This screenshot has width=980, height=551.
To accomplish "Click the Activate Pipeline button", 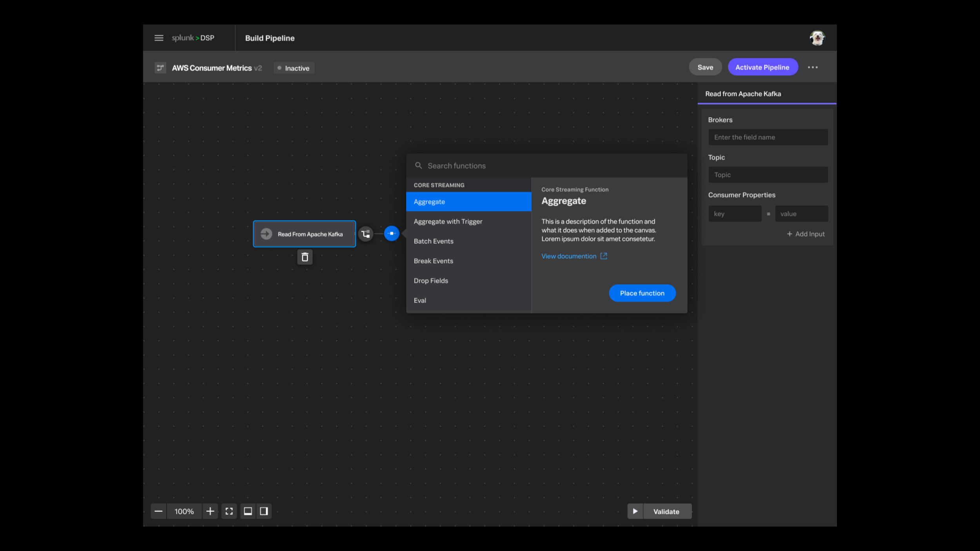I will [762, 67].
